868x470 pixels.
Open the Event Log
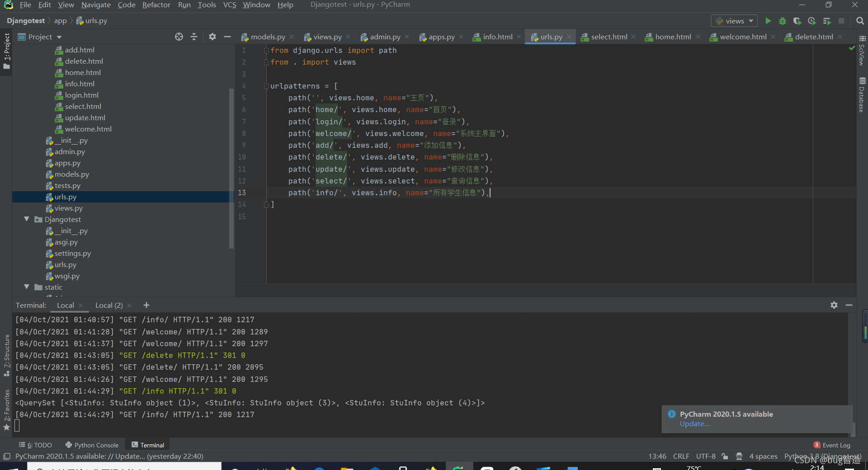coord(832,445)
